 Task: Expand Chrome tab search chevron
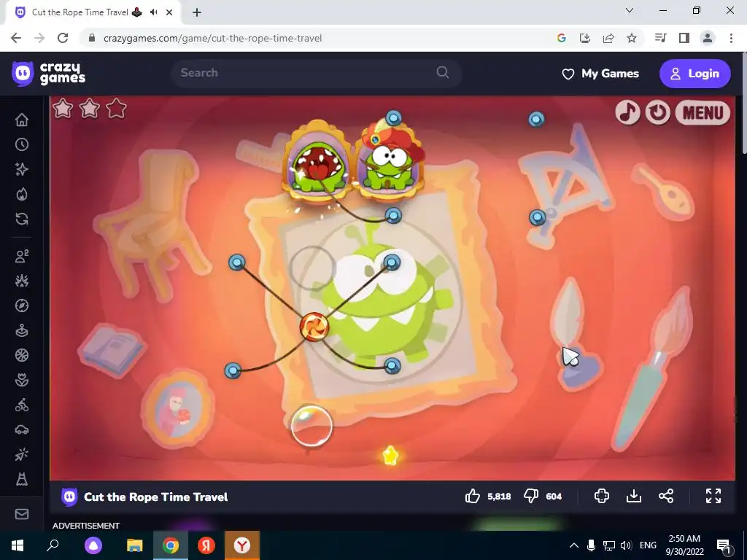pos(630,10)
